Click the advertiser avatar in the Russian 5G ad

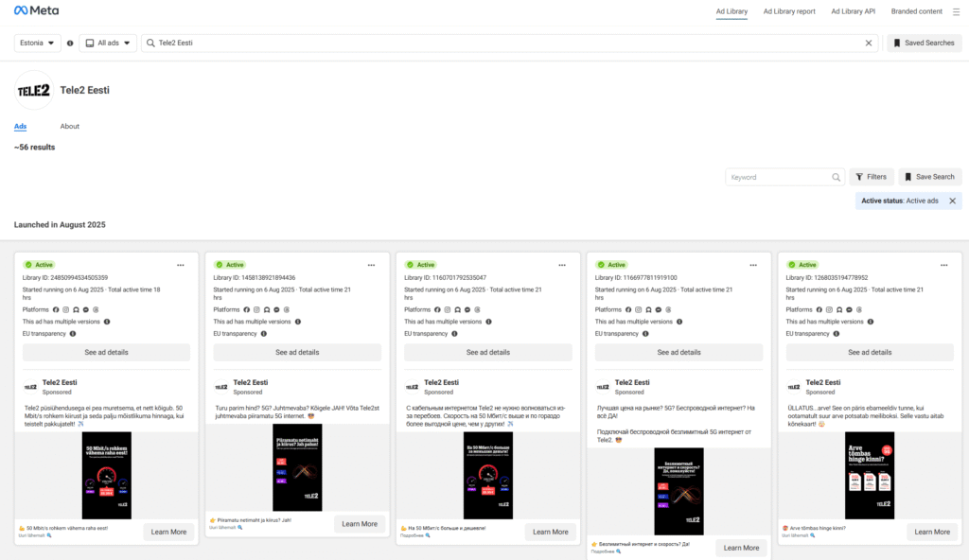pos(603,387)
